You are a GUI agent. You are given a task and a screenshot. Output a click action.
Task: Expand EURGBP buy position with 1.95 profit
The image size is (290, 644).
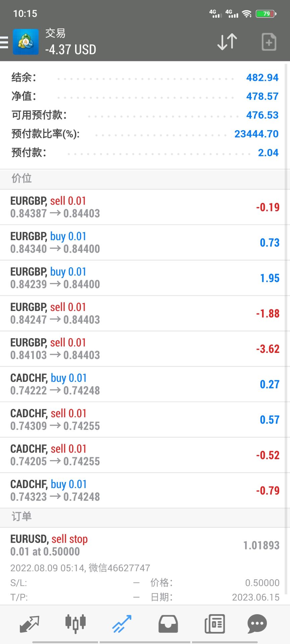[x=144, y=278]
